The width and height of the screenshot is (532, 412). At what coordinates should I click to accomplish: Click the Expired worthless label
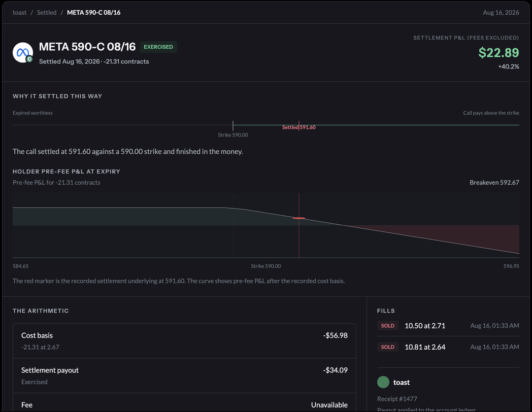pos(32,113)
